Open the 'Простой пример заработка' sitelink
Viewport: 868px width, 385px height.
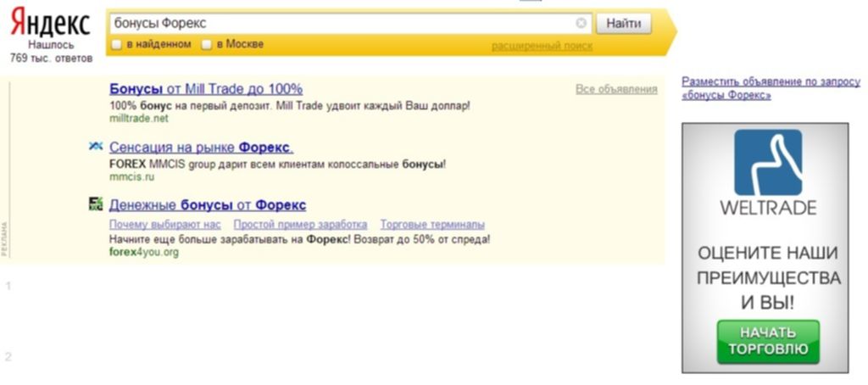pos(300,225)
